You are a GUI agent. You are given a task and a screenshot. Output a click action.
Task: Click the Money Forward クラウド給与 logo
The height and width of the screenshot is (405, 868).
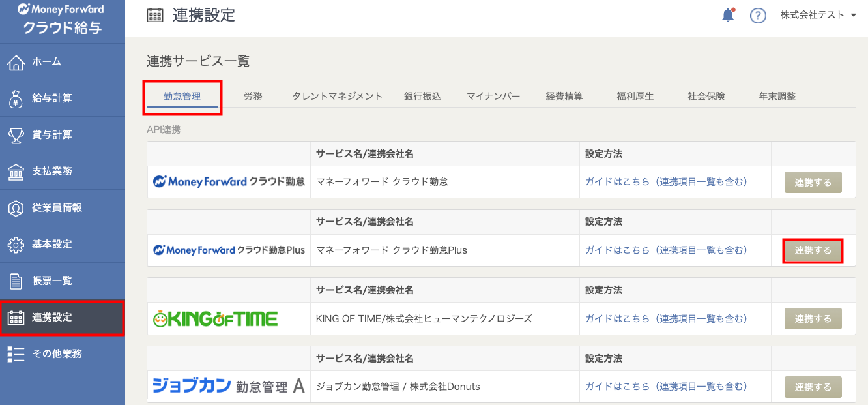coord(61,20)
